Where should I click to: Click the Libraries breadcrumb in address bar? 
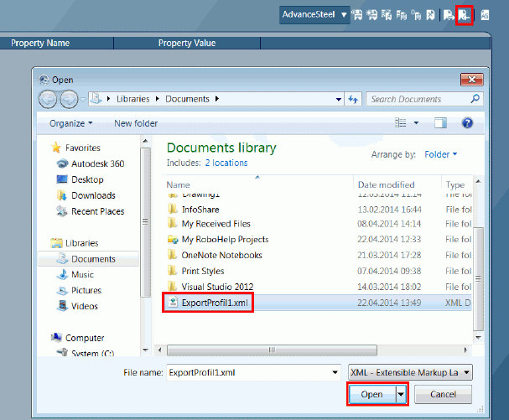[133, 99]
